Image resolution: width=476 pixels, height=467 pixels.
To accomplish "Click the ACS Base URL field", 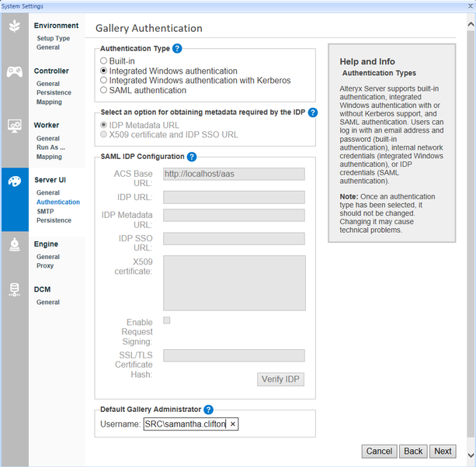I will pyautogui.click(x=234, y=174).
